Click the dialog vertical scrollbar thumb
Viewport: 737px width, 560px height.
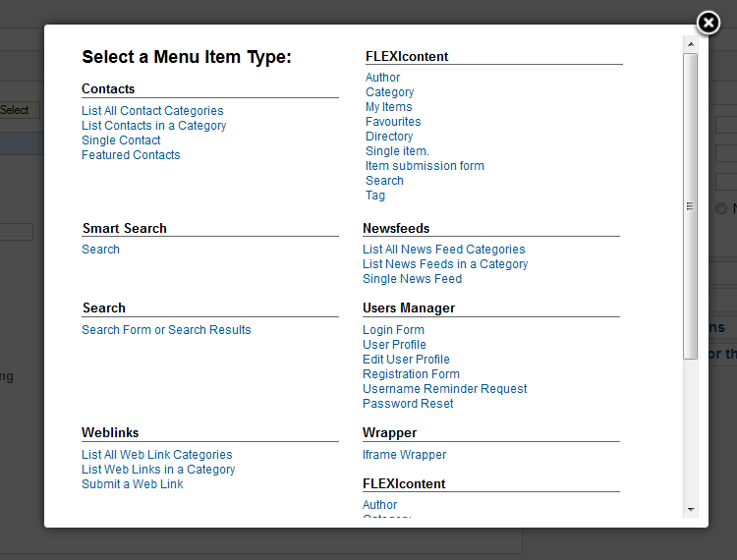[x=691, y=206]
